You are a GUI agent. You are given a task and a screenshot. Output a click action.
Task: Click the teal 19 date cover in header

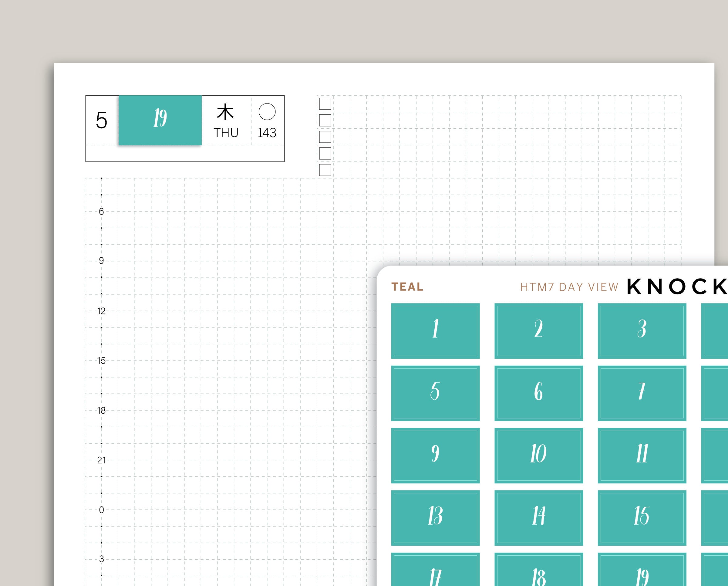click(x=160, y=120)
